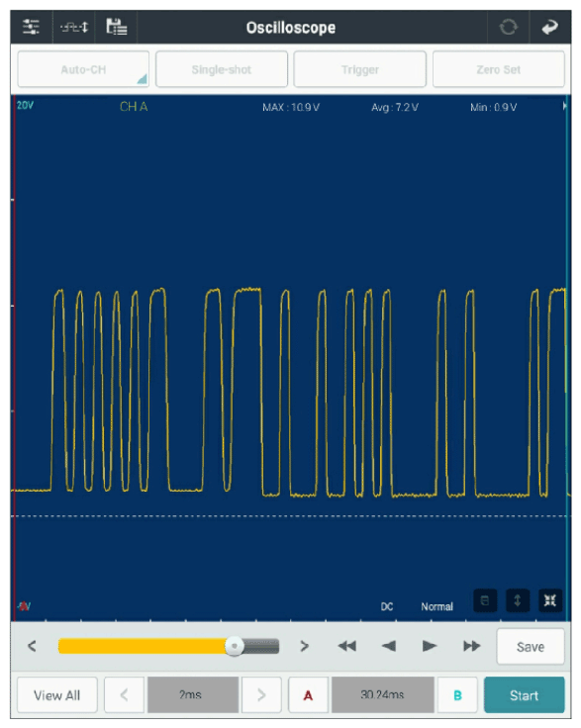Click the vertical arrows scale icon

518,600
